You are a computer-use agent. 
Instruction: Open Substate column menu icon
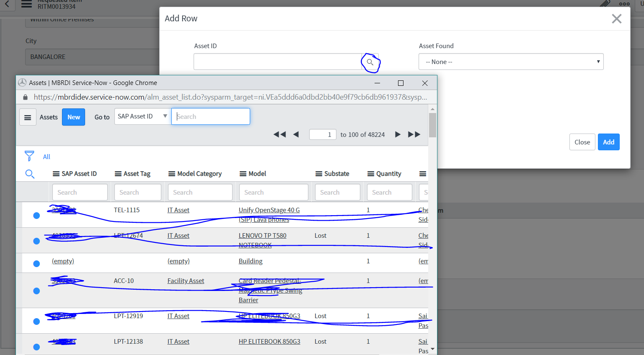click(319, 174)
